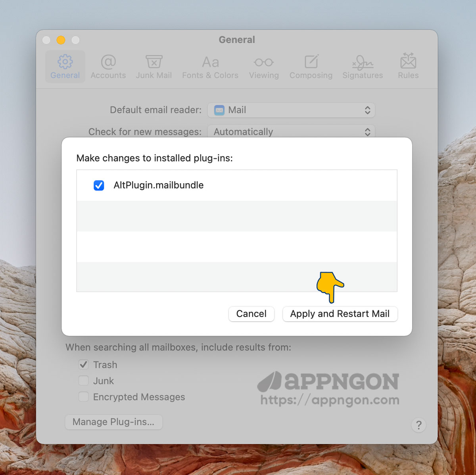
Task: Select the Junk Mail bin icon
Action: coord(154,62)
